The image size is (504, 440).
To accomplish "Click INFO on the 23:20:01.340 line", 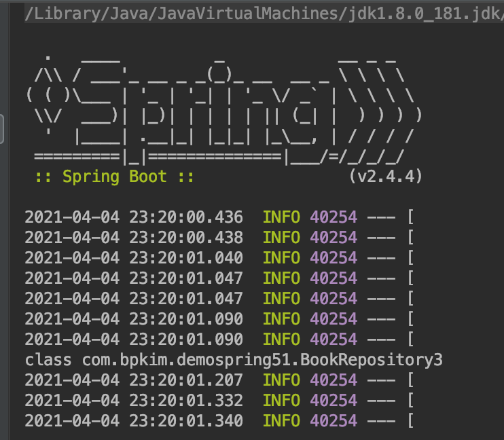I will click(x=282, y=421).
